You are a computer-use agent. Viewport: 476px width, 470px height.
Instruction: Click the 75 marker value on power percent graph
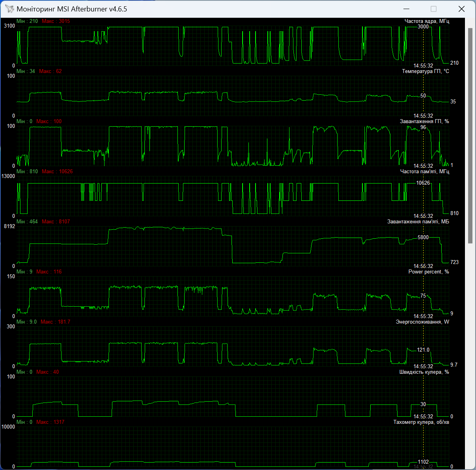click(x=423, y=296)
